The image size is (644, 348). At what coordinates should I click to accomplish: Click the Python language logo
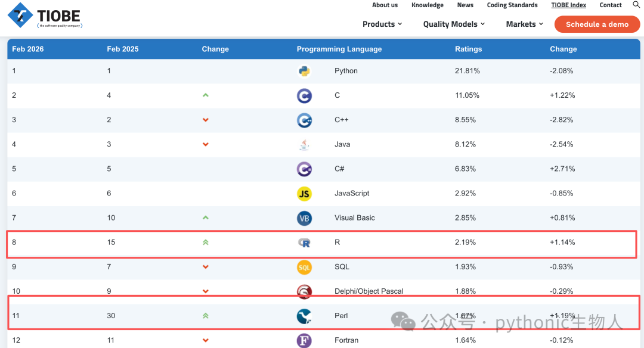tap(304, 71)
